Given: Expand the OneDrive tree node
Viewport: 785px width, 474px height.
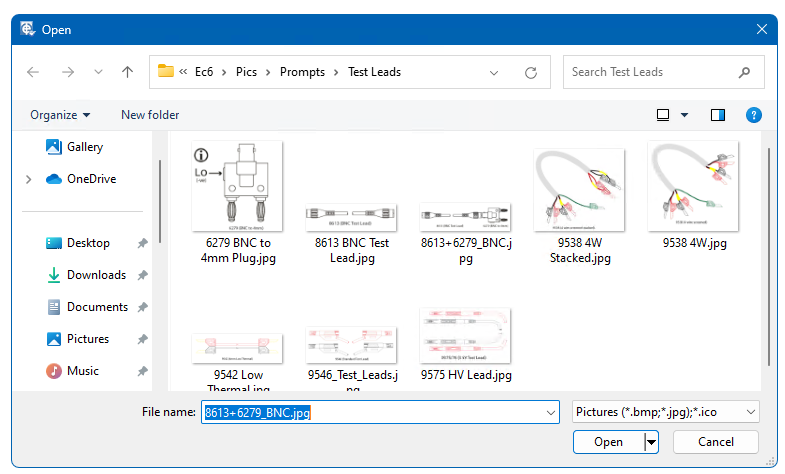Looking at the screenshot, I should click(28, 179).
